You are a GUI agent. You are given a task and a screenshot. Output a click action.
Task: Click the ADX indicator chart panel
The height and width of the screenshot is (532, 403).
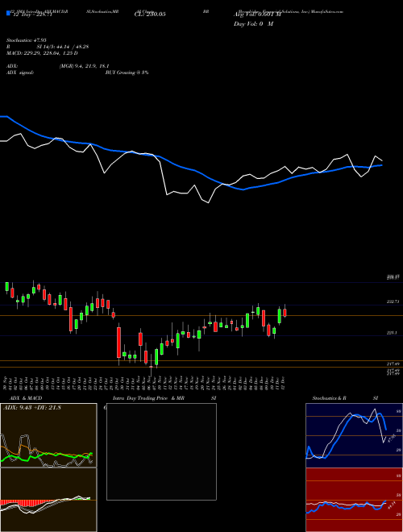48,435
